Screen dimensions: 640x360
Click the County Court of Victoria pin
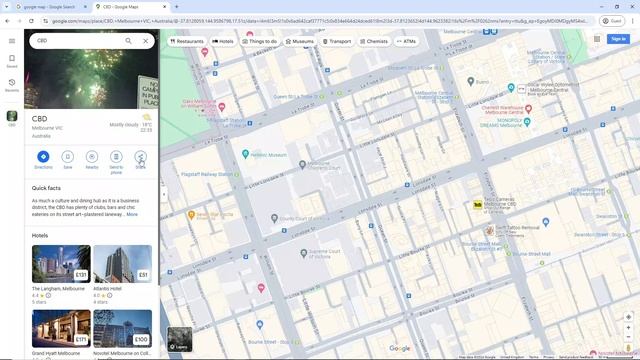tap(274, 219)
